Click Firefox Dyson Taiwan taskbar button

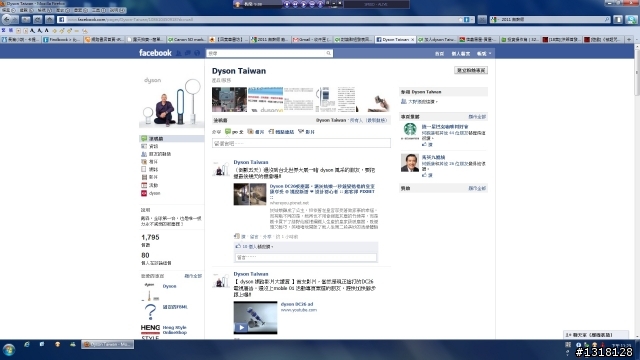coord(107,344)
